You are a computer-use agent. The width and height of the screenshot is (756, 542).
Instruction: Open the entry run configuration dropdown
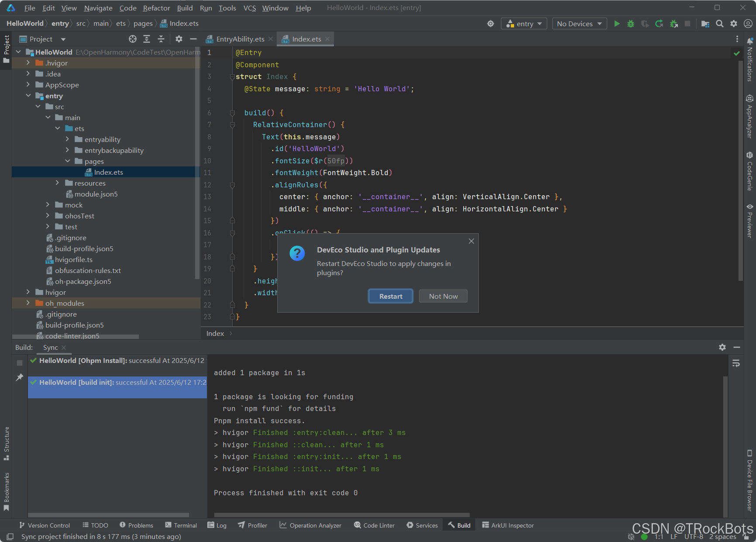tap(524, 24)
